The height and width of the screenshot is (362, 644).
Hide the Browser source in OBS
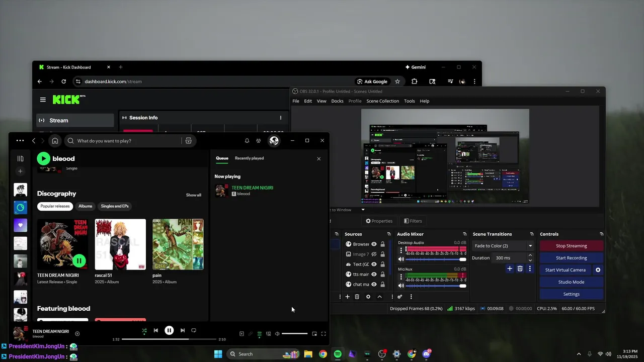pyautogui.click(x=374, y=244)
